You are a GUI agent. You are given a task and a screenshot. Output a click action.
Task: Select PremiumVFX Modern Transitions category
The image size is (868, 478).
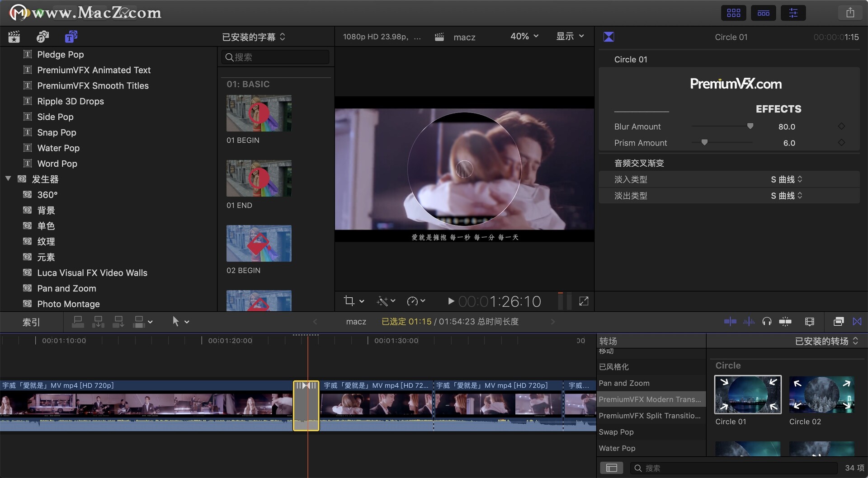(x=651, y=399)
